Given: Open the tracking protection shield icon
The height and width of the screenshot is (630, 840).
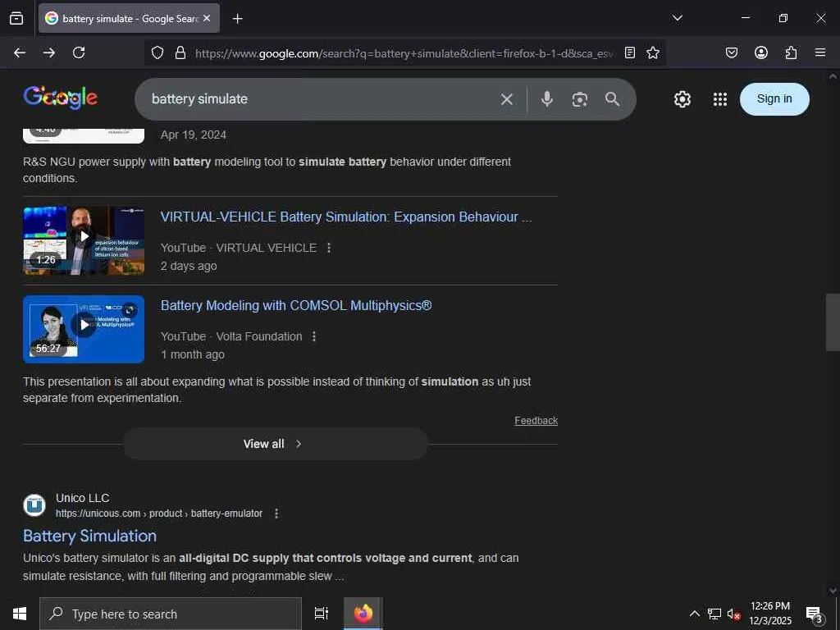Looking at the screenshot, I should pyautogui.click(x=157, y=52).
